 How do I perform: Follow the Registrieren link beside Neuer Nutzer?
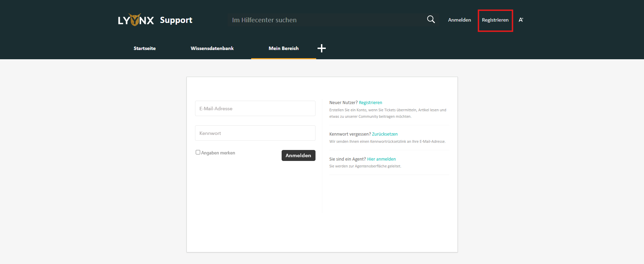pyautogui.click(x=370, y=103)
